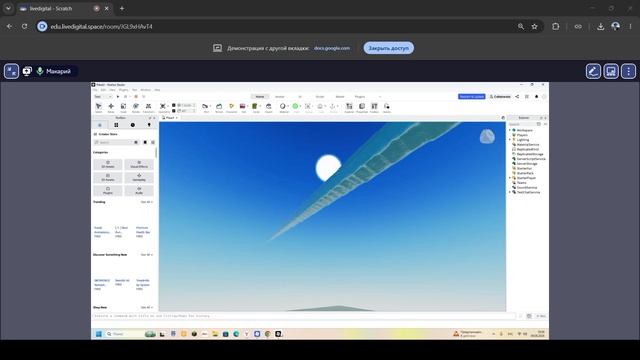The image size is (640, 360).
Task: Click the green Color tool icon
Action: 295,106
